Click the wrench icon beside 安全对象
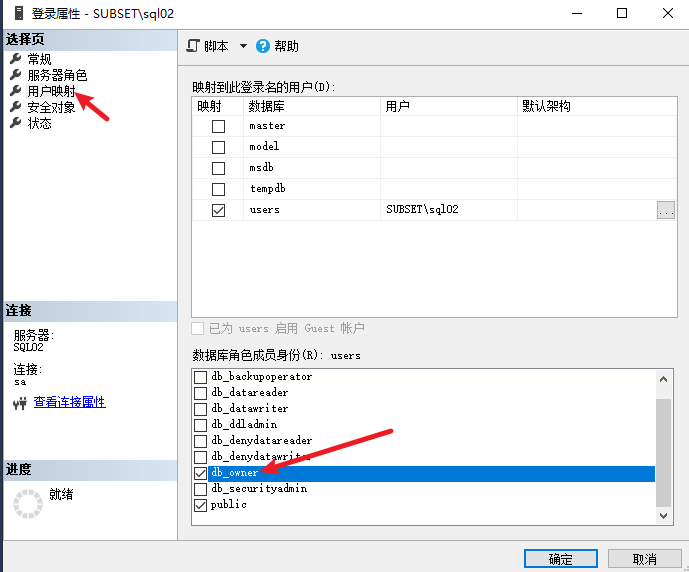The image size is (689, 572). (x=15, y=107)
